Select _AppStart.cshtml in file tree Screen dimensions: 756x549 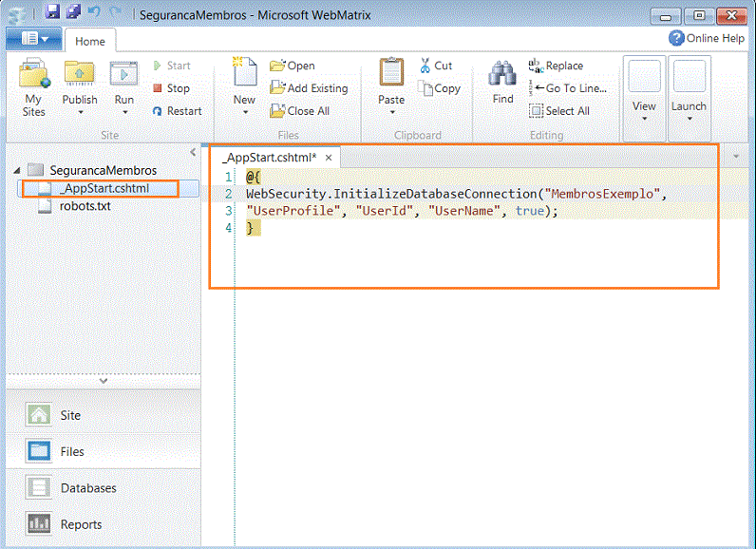click(x=108, y=188)
